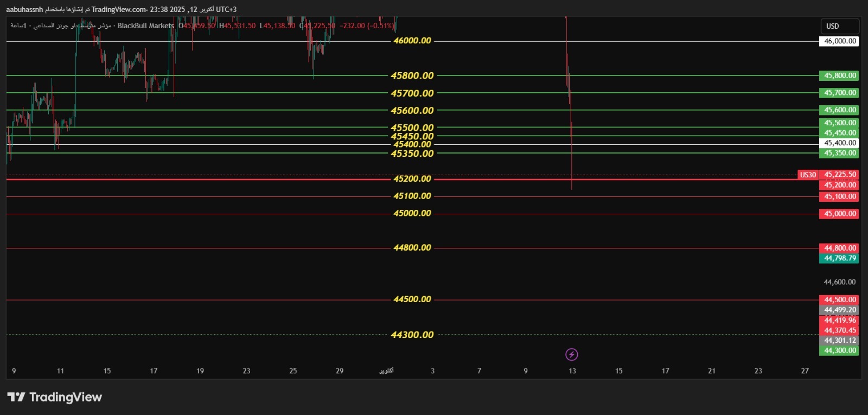
Task: Select the yellow 44300.00 line text
Action: [412, 335]
